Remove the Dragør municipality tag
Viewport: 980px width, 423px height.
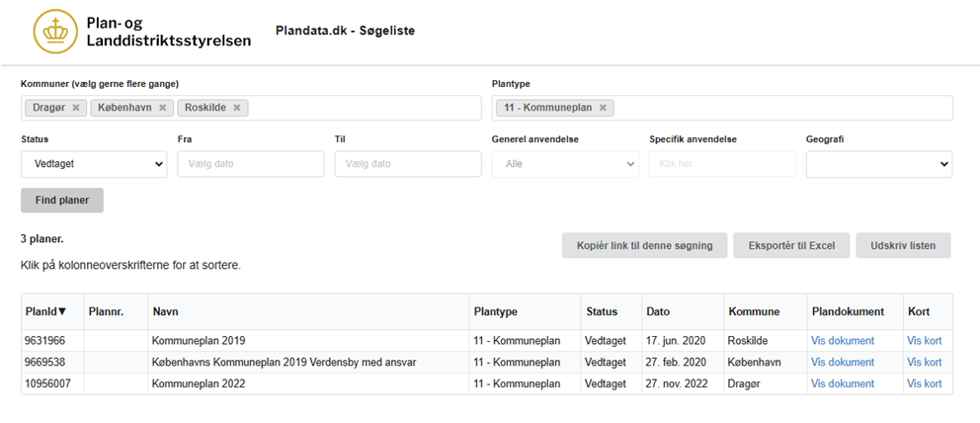[76, 108]
